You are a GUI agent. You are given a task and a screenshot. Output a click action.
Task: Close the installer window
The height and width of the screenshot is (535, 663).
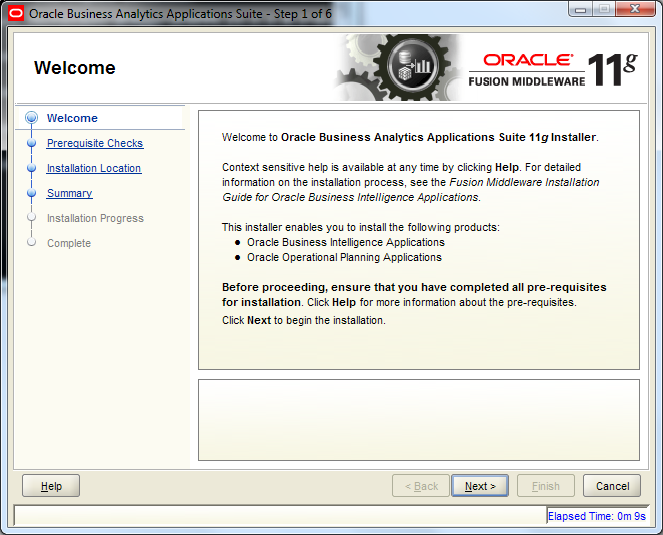[635, 9]
